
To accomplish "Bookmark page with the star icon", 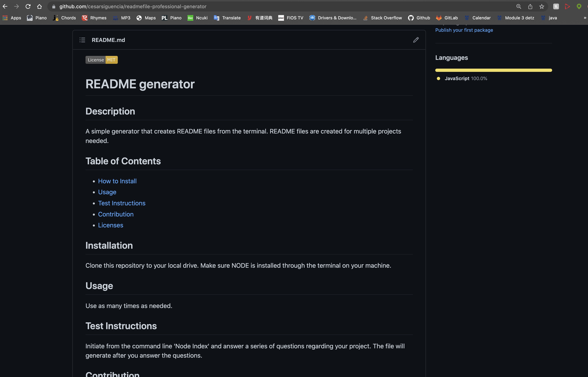I will click(542, 6).
